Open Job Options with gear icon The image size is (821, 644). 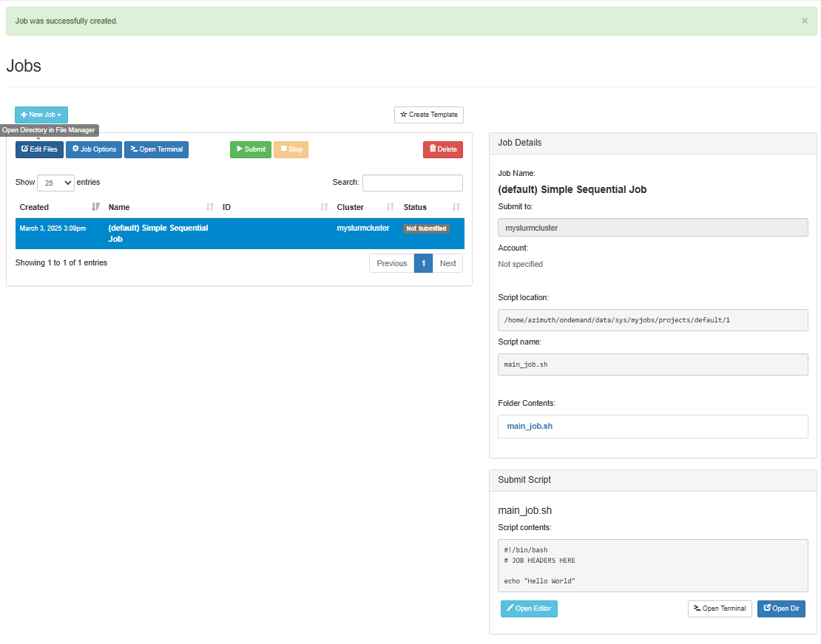coord(94,149)
